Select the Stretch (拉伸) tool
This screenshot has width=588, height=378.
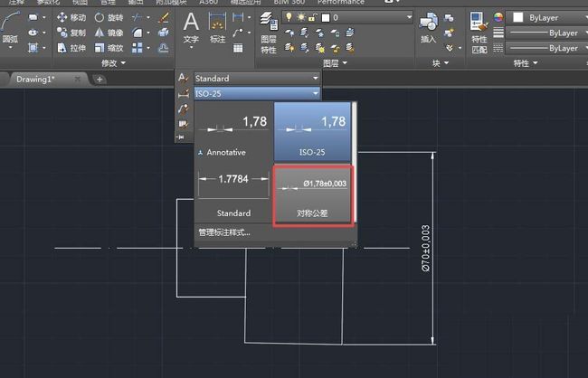point(71,48)
